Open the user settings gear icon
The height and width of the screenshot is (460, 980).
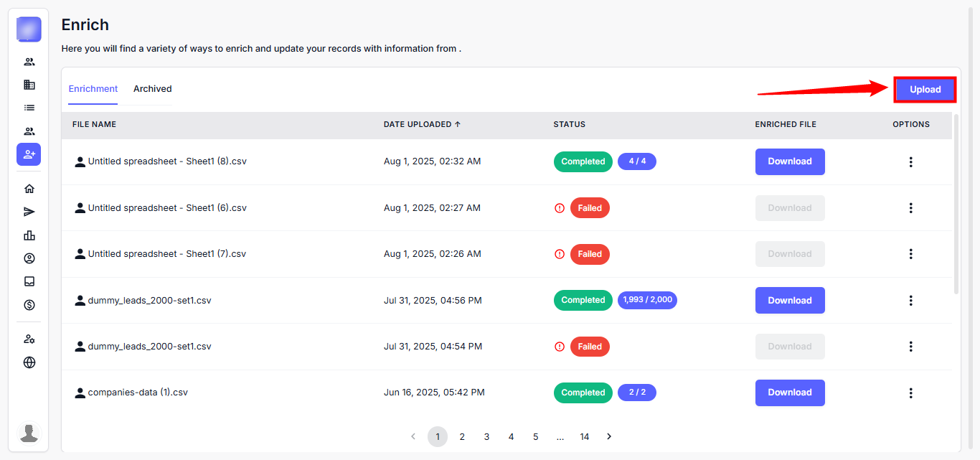[29, 339]
